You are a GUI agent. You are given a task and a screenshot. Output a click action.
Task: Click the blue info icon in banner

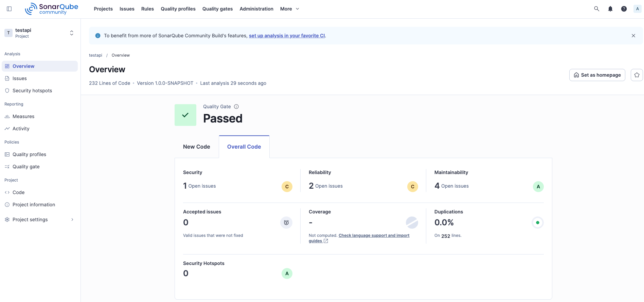click(98, 36)
